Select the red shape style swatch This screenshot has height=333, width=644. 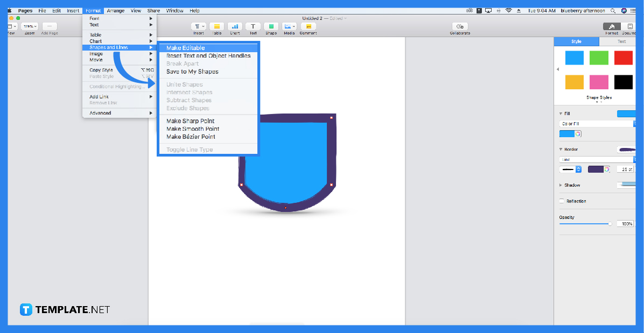(x=623, y=58)
